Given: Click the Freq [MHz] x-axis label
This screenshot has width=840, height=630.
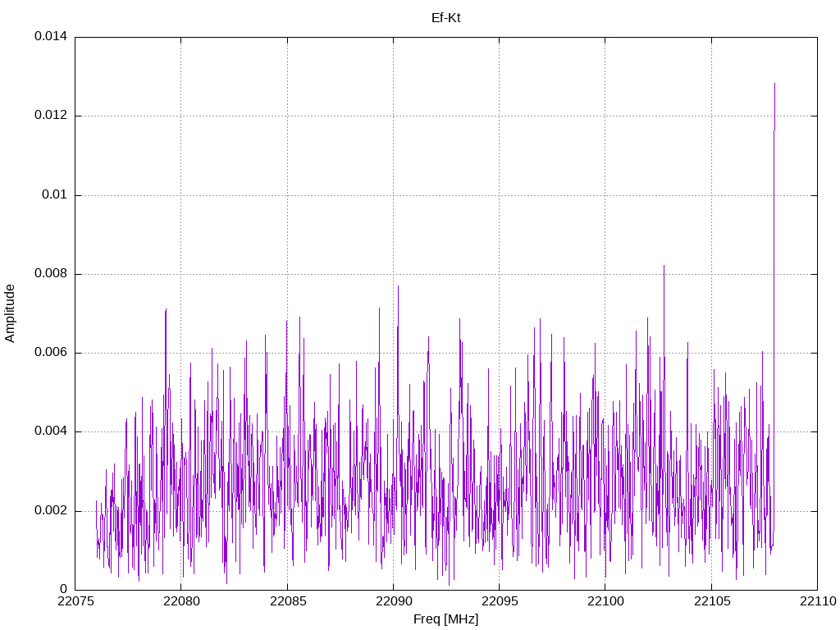Looking at the screenshot, I should (x=445, y=619).
